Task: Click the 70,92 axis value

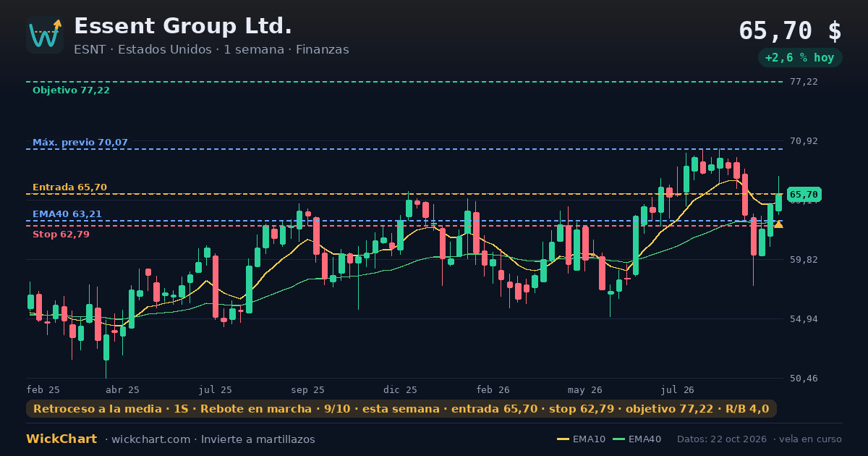Action: (x=804, y=140)
